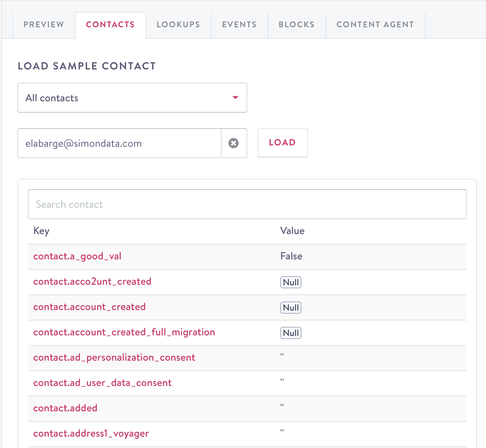486x448 pixels.
Task: Switch to the Events tab
Action: 239,24
